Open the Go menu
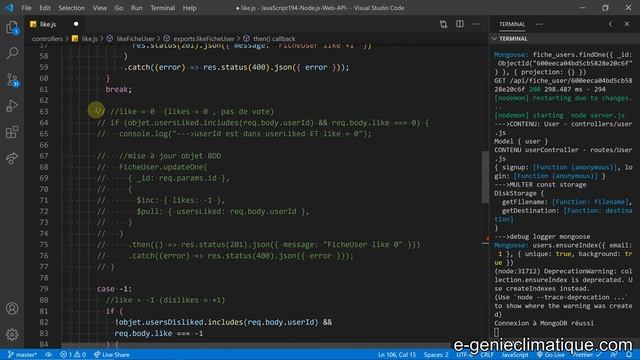This screenshot has height=360, width=640. (119, 8)
